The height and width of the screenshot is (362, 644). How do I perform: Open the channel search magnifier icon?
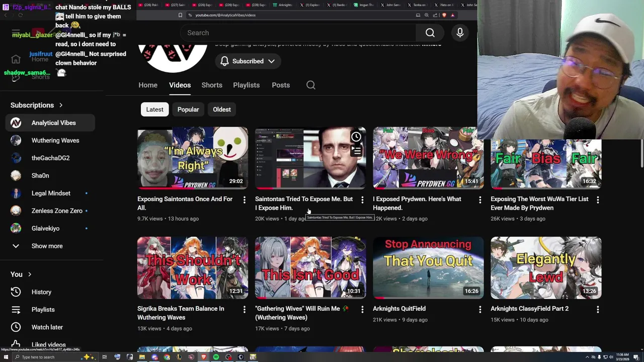(311, 85)
